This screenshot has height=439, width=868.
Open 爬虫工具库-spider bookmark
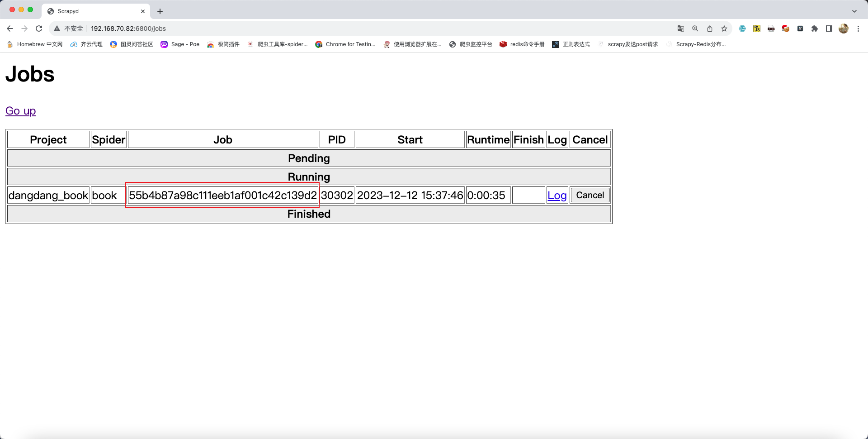pyautogui.click(x=277, y=44)
